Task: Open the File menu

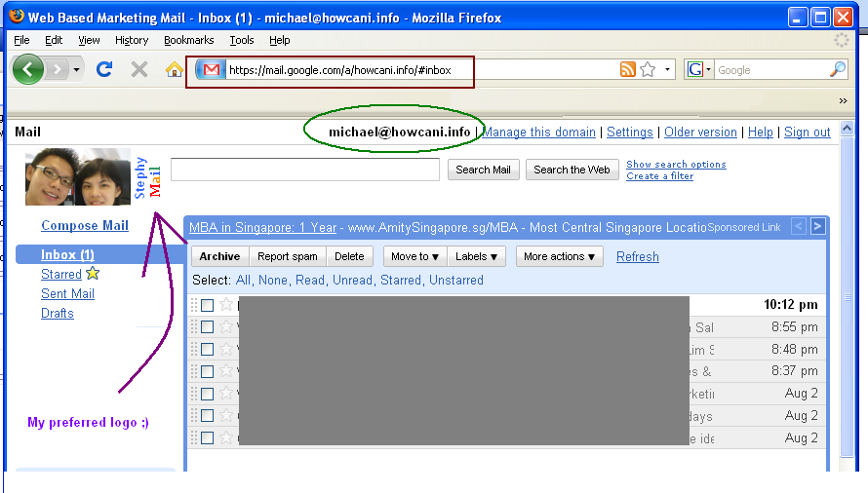Action: (x=21, y=40)
